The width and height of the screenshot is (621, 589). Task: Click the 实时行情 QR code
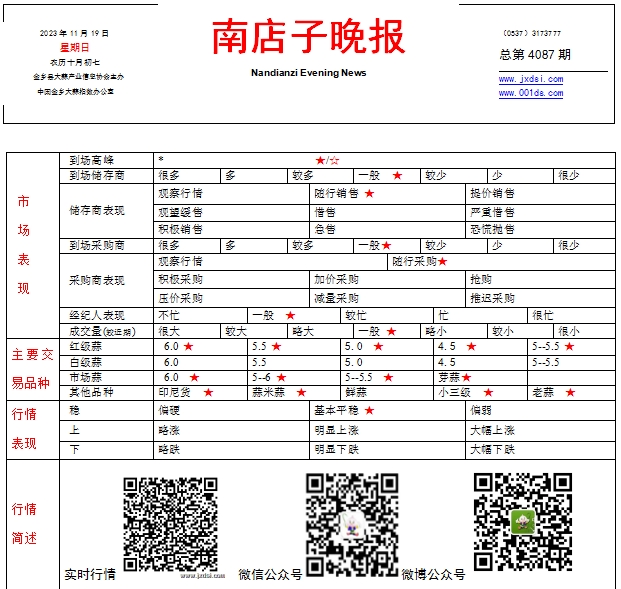(x=171, y=524)
